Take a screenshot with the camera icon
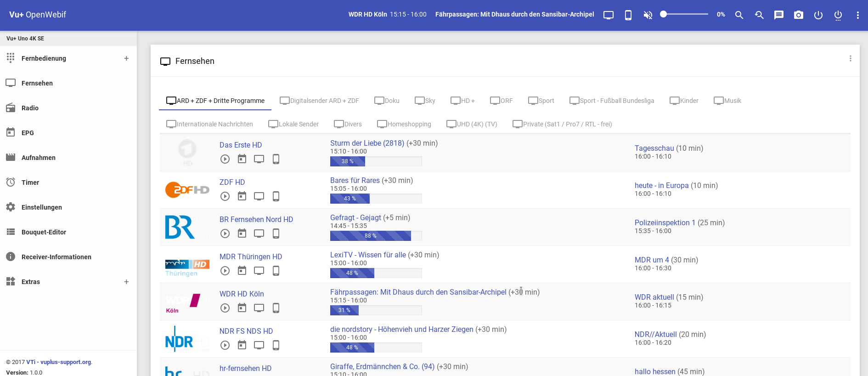Viewport: 868px width, 376px height. click(799, 15)
